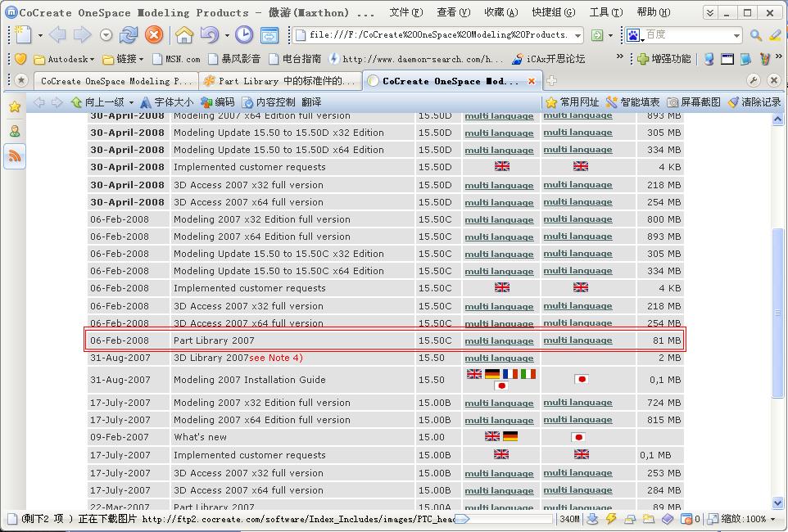Expand the Autodesk favorites folder
Screen dimensions: 788x532
pyautogui.click(x=64, y=59)
